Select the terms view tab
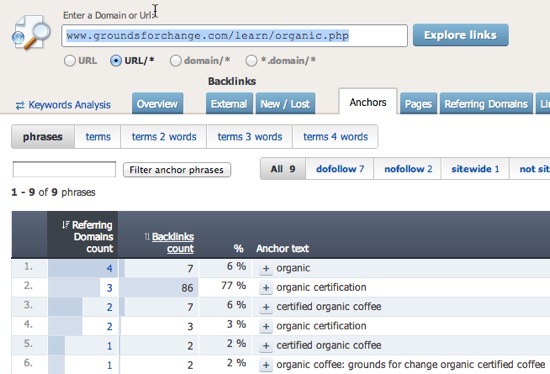The image size is (550, 374). tap(98, 137)
